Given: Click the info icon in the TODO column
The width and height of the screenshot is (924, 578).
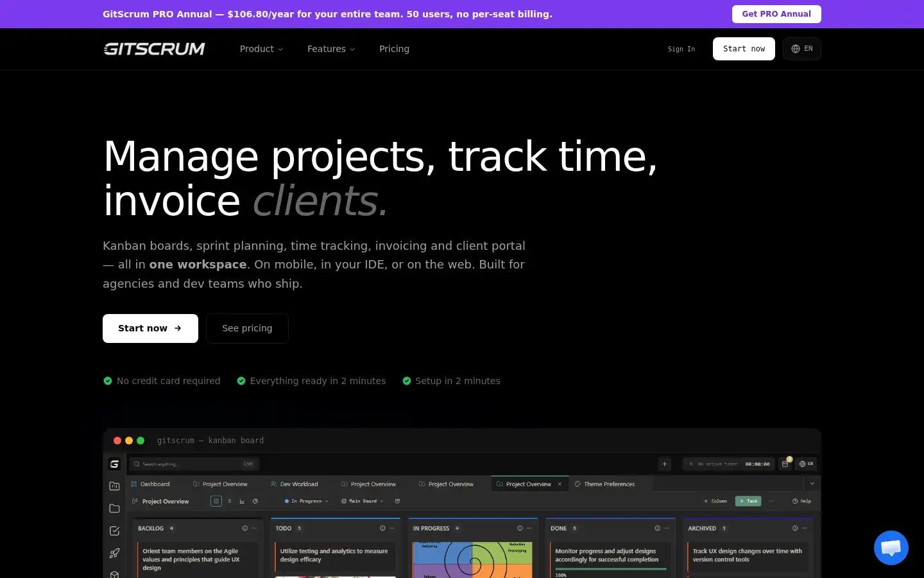Looking at the screenshot, I should [382, 529].
